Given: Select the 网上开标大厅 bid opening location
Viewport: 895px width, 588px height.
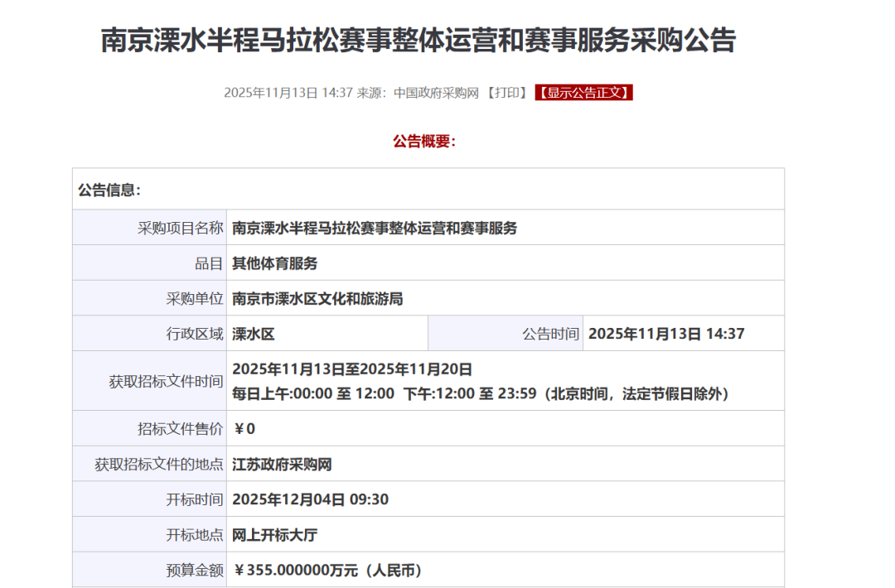Looking at the screenshot, I should pyautogui.click(x=274, y=535).
